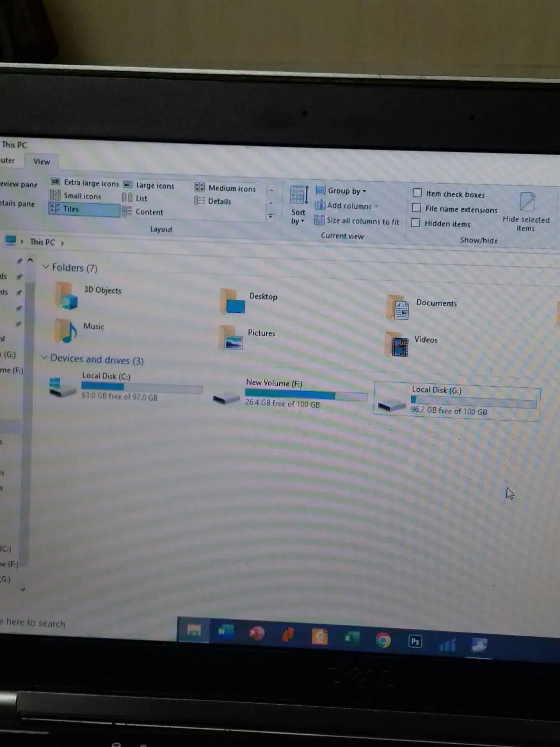Image resolution: width=560 pixels, height=747 pixels.
Task: Click the New Volume (F:) label
Action: (274, 383)
